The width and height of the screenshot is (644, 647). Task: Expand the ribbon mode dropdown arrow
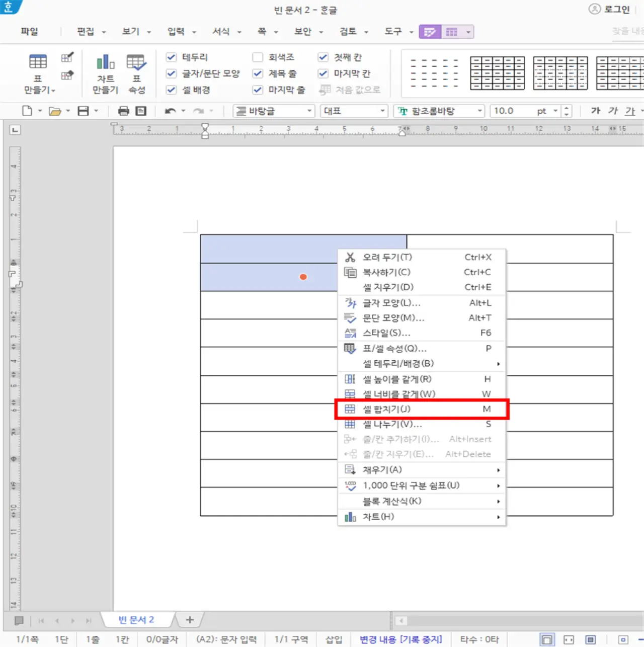point(468,32)
